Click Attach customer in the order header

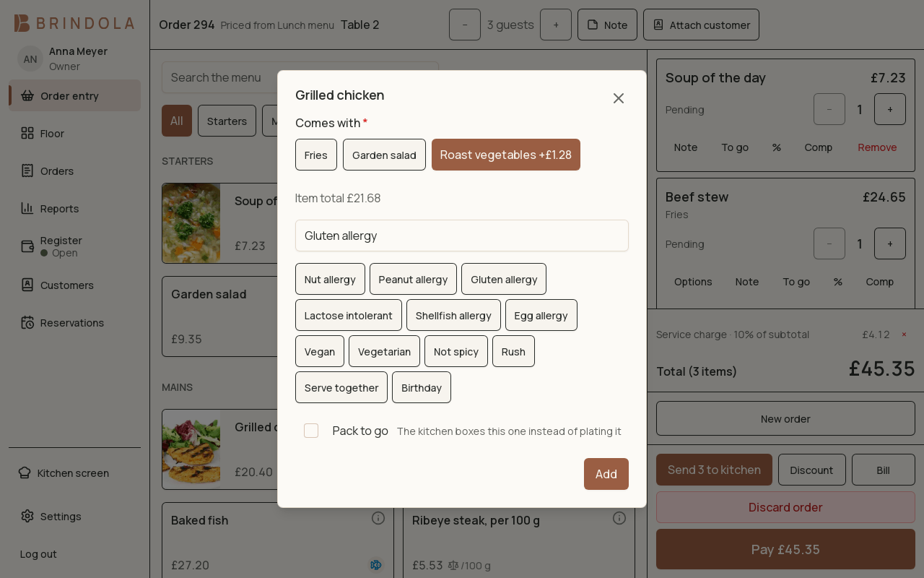click(x=701, y=25)
